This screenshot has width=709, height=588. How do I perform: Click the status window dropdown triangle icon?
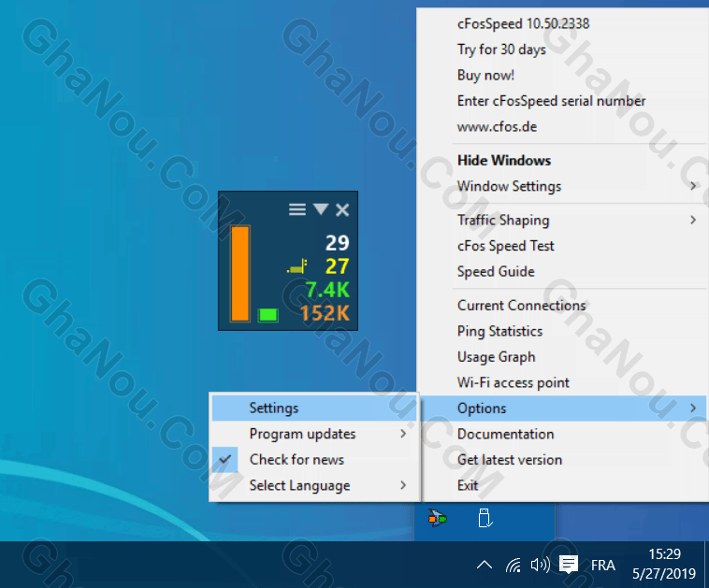321,208
